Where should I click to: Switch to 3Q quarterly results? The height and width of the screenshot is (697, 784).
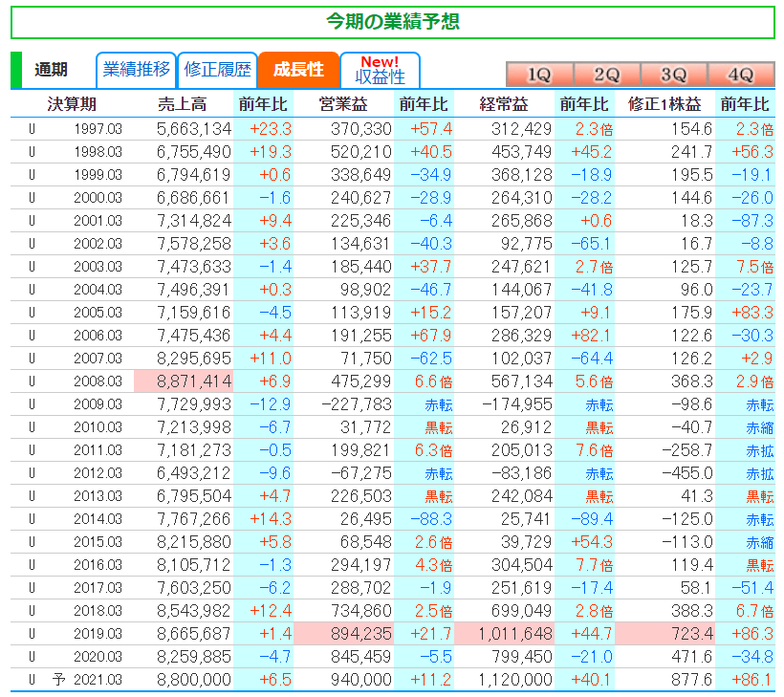(674, 75)
